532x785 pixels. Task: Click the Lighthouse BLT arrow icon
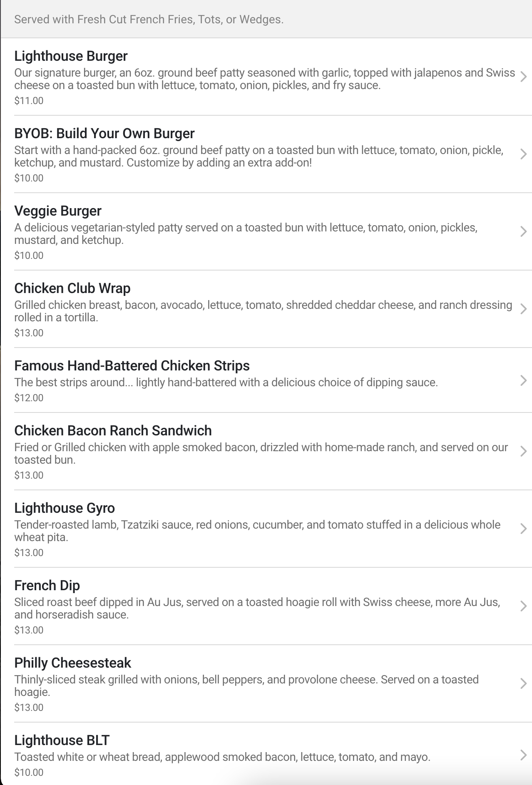click(x=524, y=755)
